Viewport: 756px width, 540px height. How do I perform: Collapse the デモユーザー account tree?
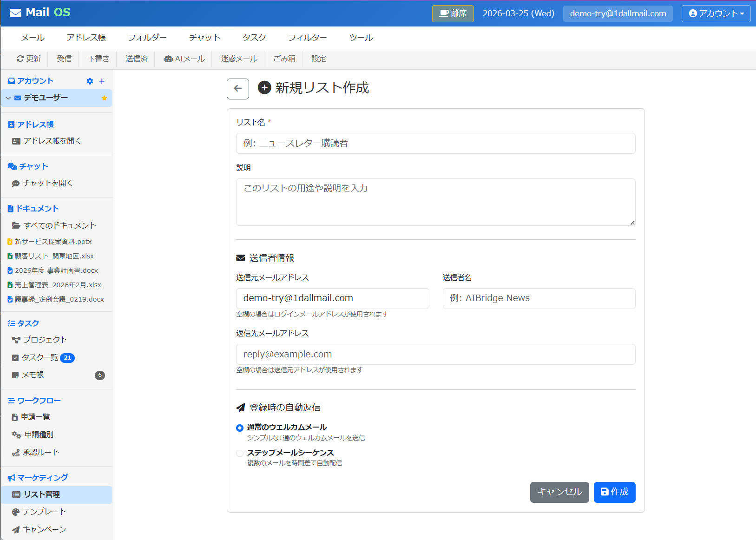(8, 98)
